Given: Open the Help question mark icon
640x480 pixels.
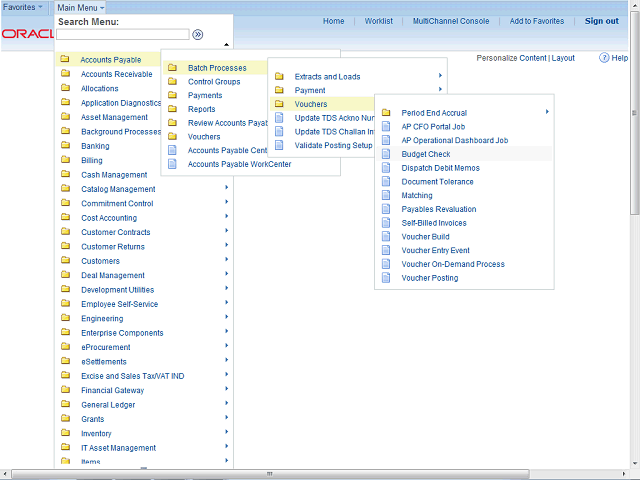Looking at the screenshot, I should [x=605, y=58].
